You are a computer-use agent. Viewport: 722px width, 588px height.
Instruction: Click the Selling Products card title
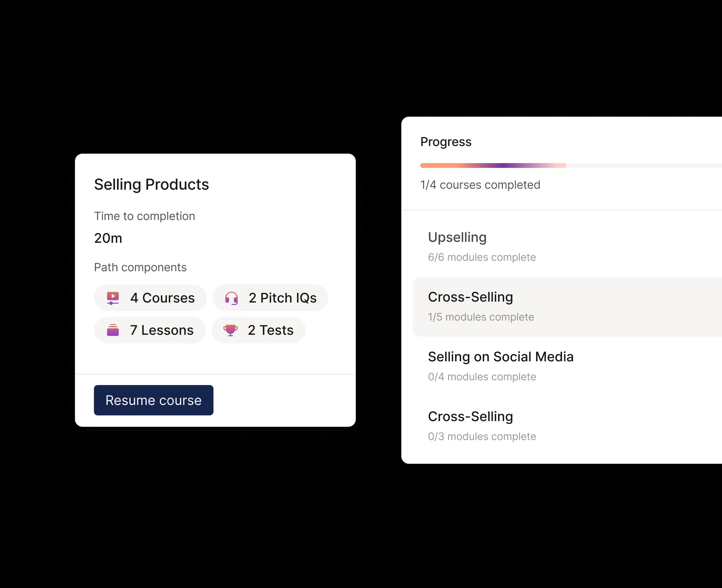(x=151, y=185)
